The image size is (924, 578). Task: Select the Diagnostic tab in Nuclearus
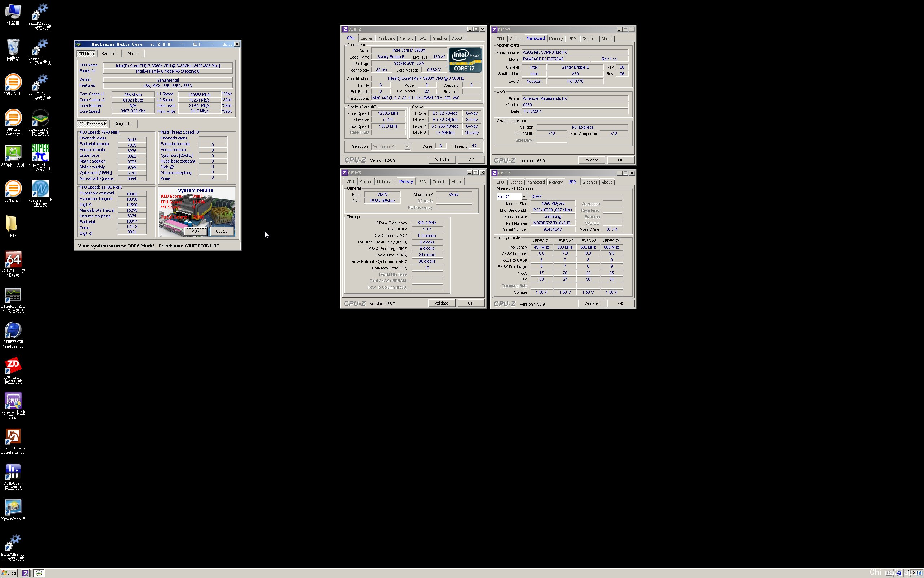click(x=123, y=124)
